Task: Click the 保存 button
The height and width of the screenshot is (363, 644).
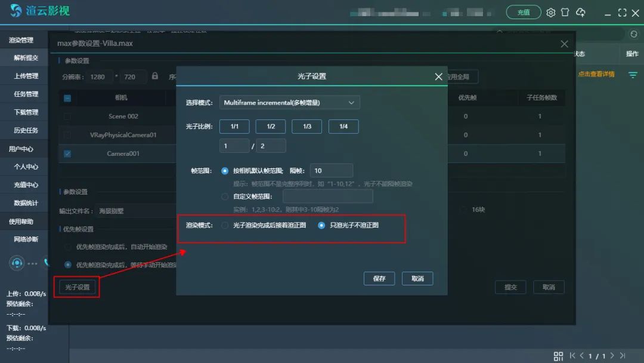Action: tap(379, 279)
